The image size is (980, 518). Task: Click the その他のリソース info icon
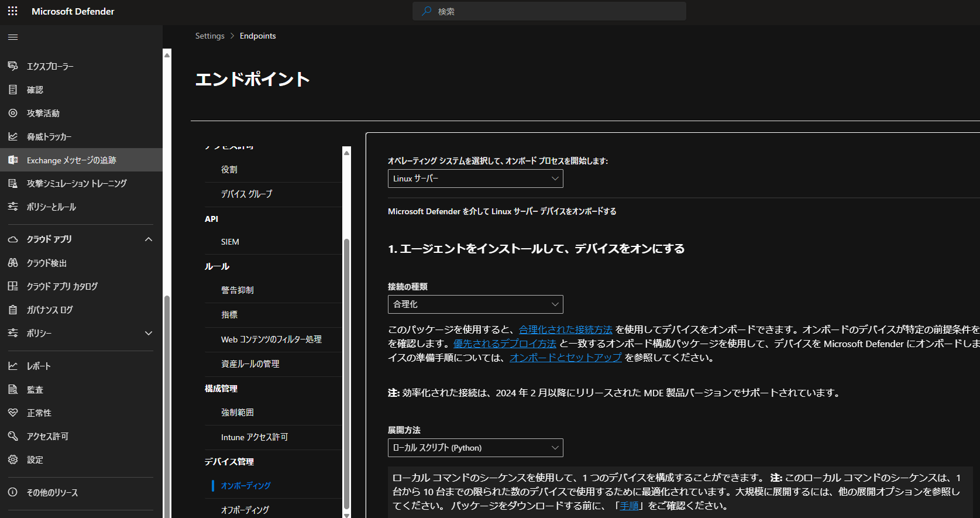[x=13, y=492]
